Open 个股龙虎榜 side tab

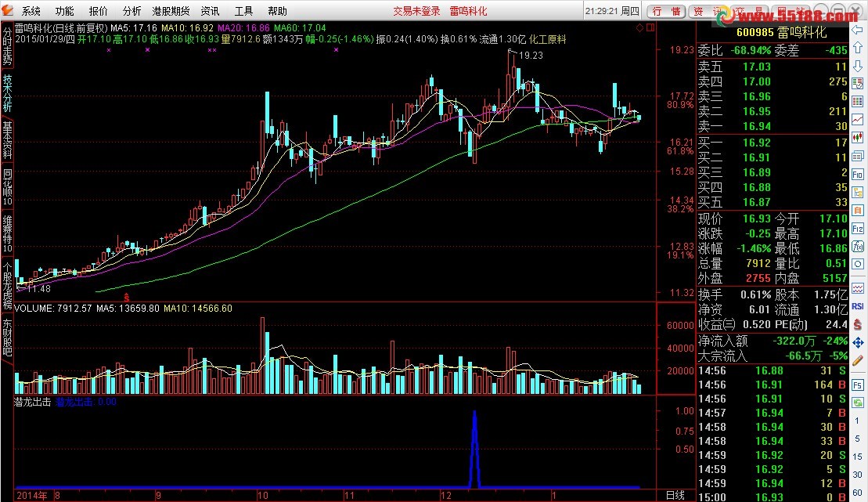click(x=7, y=285)
